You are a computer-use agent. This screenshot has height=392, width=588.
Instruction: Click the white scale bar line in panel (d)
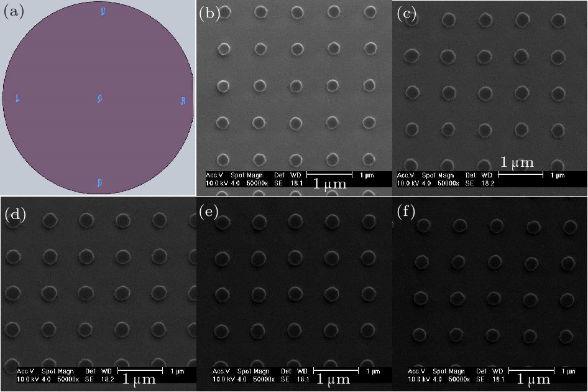point(140,371)
